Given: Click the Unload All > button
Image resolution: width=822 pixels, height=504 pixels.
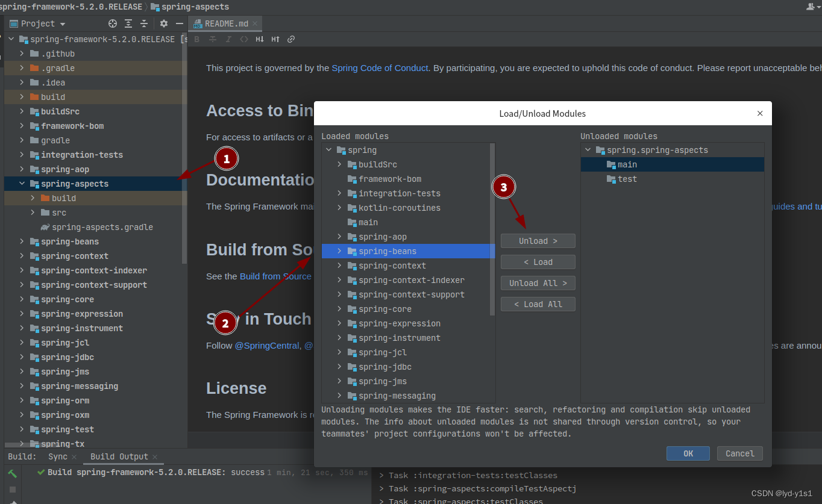Looking at the screenshot, I should pos(538,283).
